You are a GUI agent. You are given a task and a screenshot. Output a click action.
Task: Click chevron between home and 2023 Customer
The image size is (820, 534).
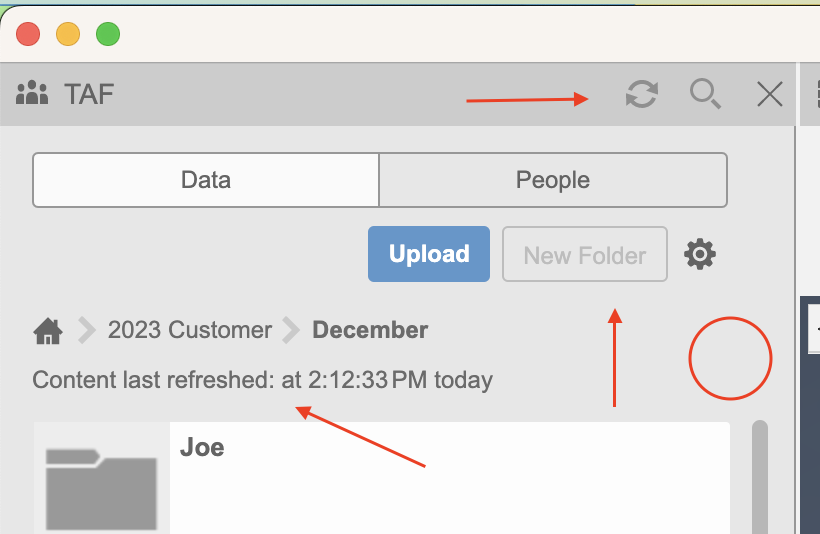click(87, 330)
